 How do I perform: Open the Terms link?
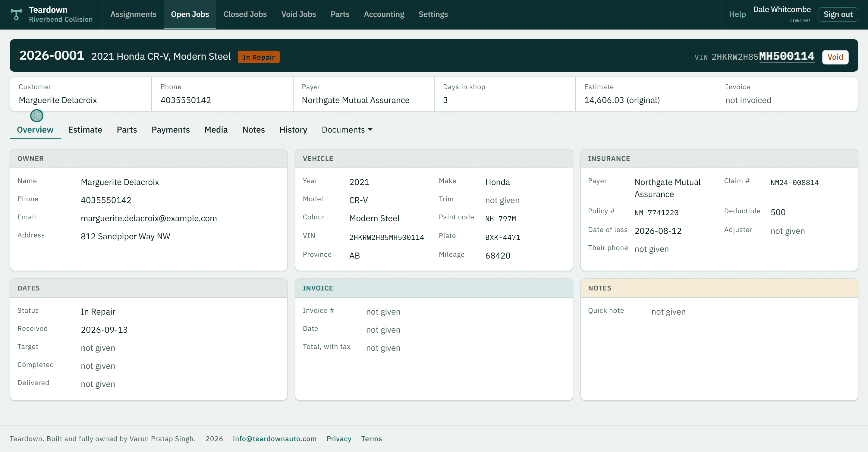click(371, 438)
